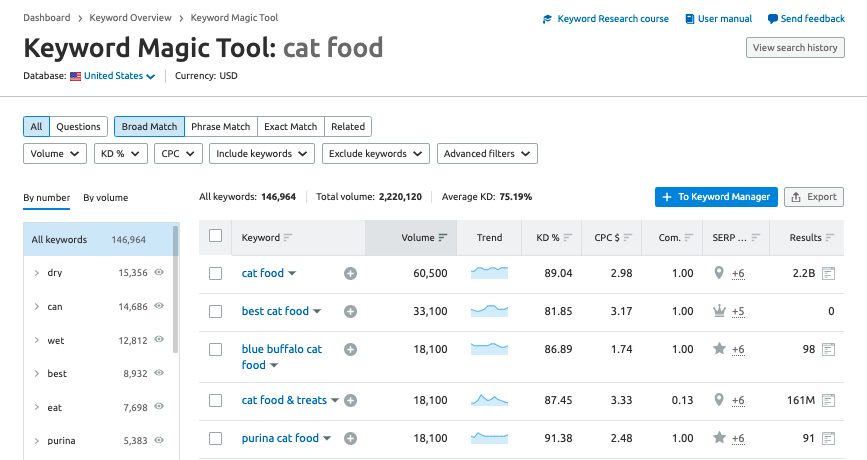Sort by KD % column

[x=568, y=238]
